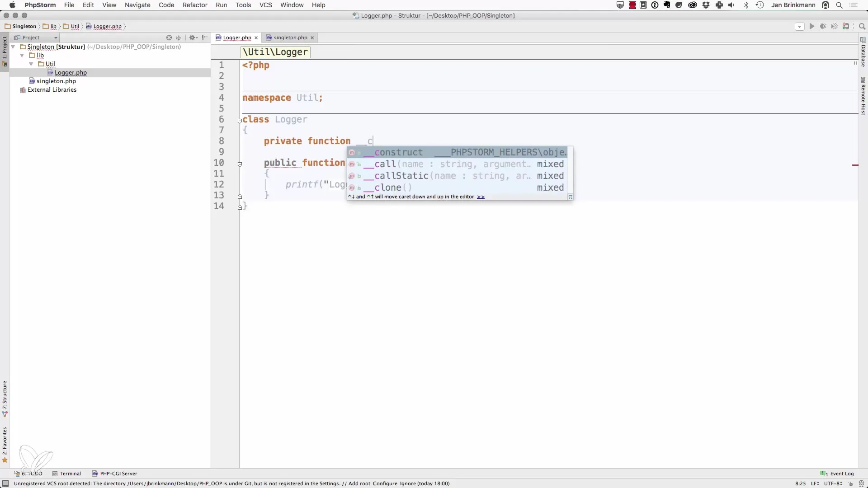Open the Navigate menu
The height and width of the screenshot is (488, 868).
[x=137, y=5]
